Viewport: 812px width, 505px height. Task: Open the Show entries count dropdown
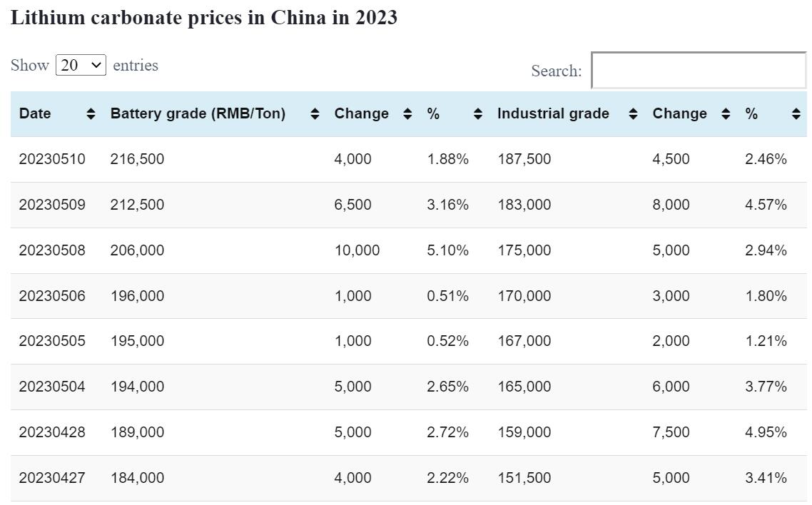(x=81, y=65)
